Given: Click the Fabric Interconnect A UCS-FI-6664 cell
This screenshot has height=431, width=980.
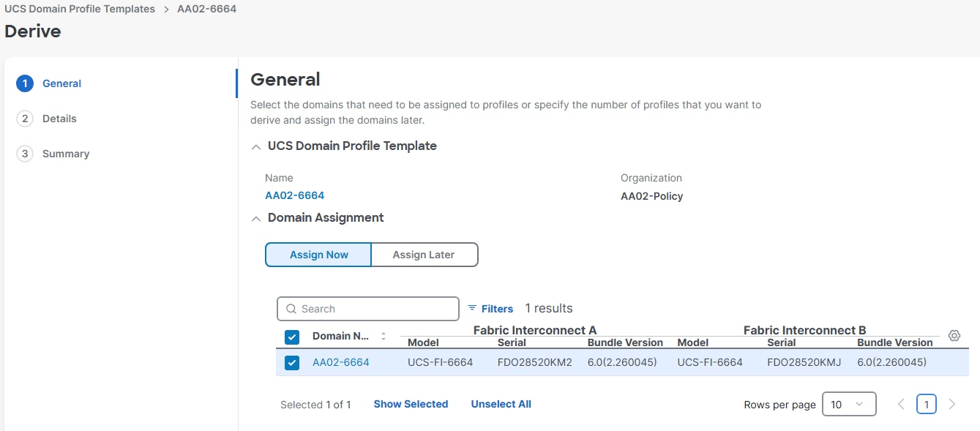Looking at the screenshot, I should pyautogui.click(x=440, y=362).
